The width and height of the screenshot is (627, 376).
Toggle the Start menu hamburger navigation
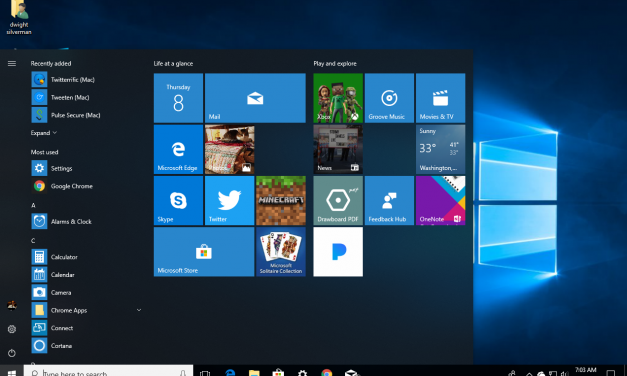pos(12,63)
